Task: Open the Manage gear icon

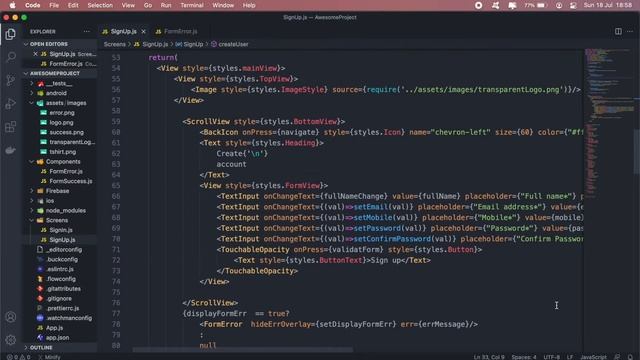Action: (x=11, y=340)
